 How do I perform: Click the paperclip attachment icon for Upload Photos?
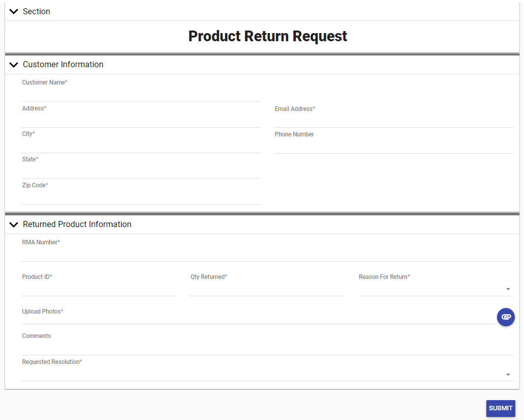click(x=506, y=317)
